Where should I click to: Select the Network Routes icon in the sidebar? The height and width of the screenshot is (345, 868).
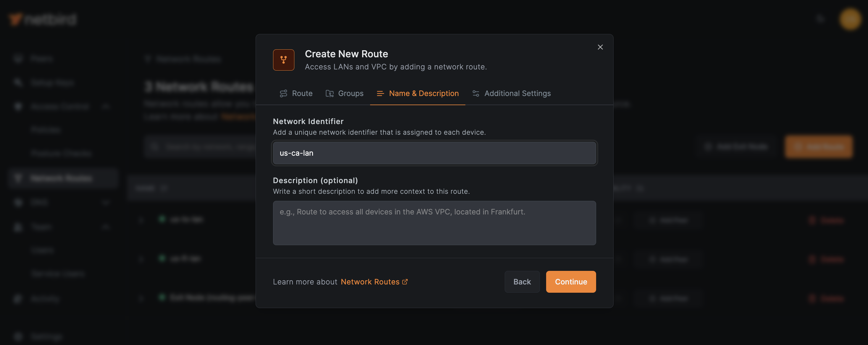[18, 178]
